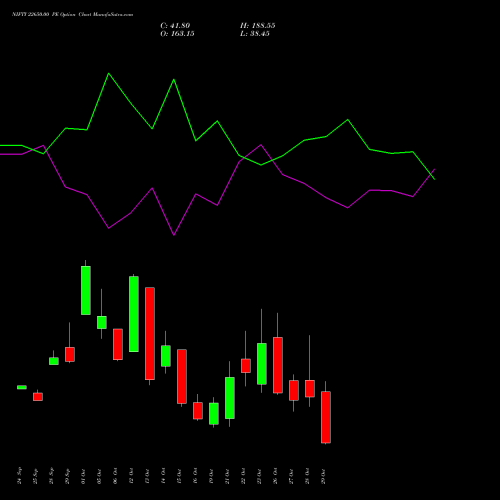Click the 29 Sep date label
The image size is (500, 500).
[68, 476]
